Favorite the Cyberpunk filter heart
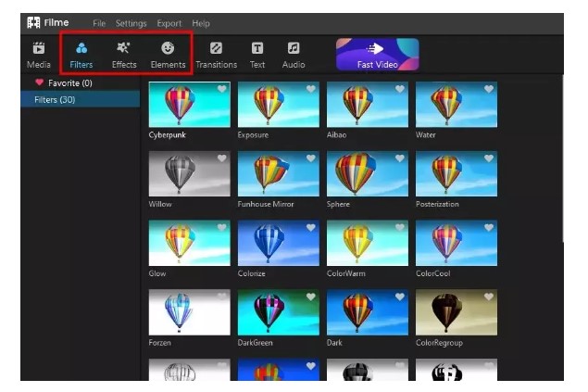This screenshot has width=588, height=392. tap(222, 89)
